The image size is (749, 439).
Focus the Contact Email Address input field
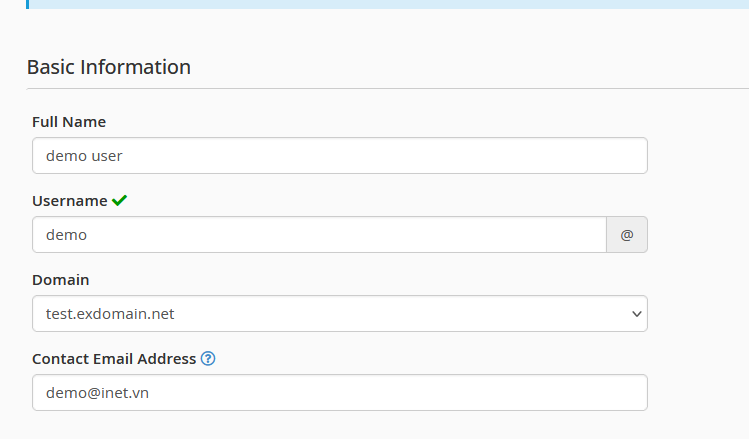tap(340, 393)
